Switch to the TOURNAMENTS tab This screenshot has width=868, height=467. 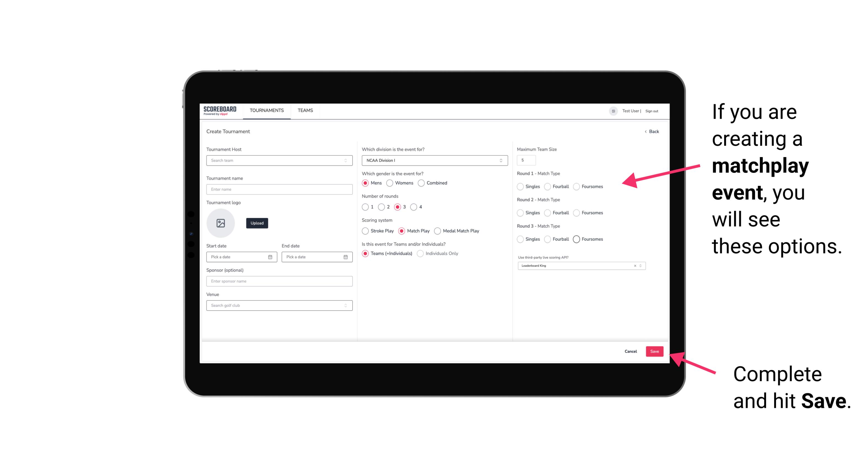pos(267,110)
